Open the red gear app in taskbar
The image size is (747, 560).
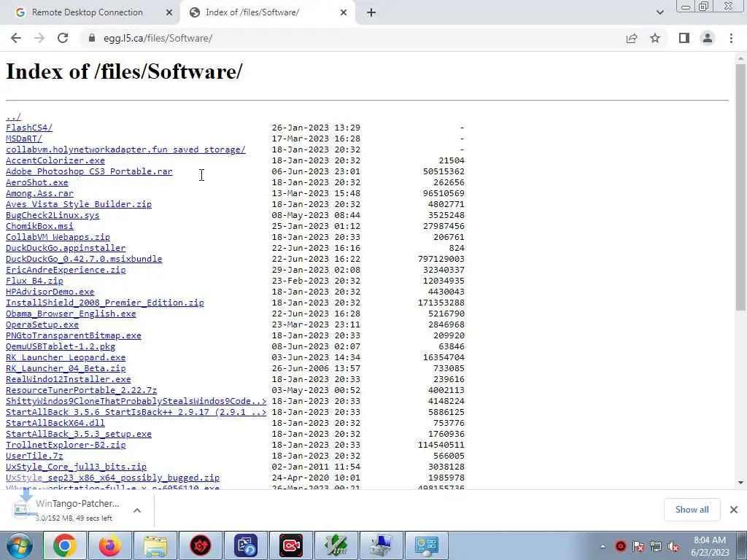(201, 545)
